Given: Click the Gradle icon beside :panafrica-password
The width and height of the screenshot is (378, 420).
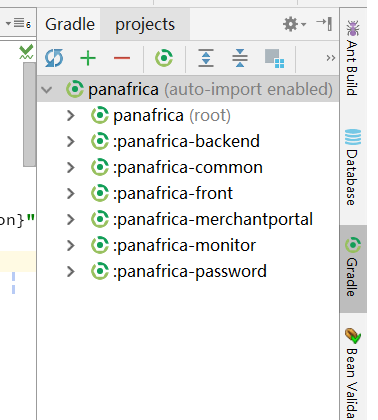Looking at the screenshot, I should click(100, 271).
